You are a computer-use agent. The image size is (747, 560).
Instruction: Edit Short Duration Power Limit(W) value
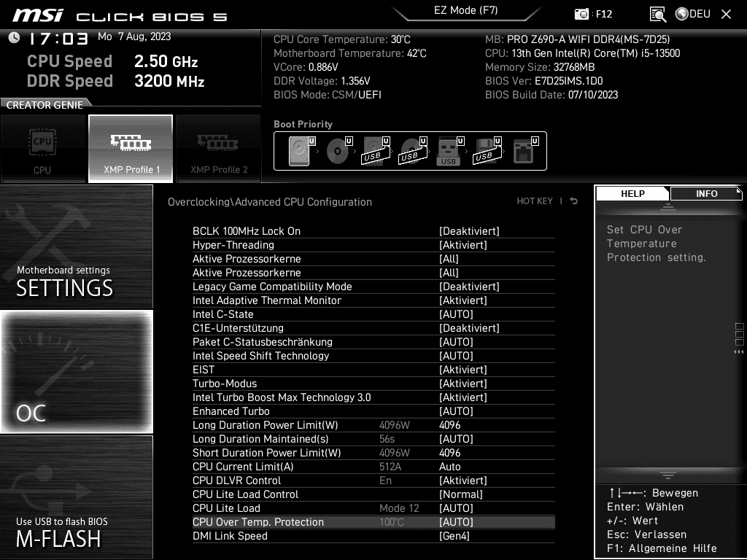(373, 452)
